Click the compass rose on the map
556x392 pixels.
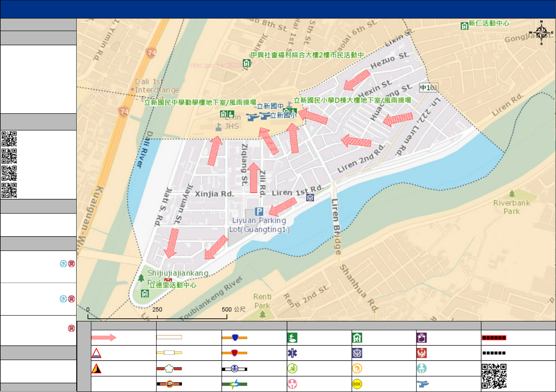(x=541, y=33)
